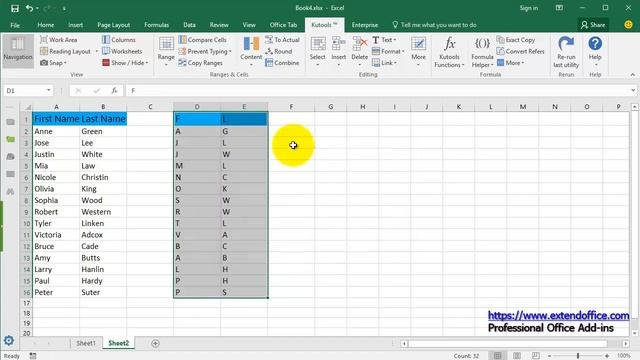Add a new sheet with plus button

click(156, 344)
